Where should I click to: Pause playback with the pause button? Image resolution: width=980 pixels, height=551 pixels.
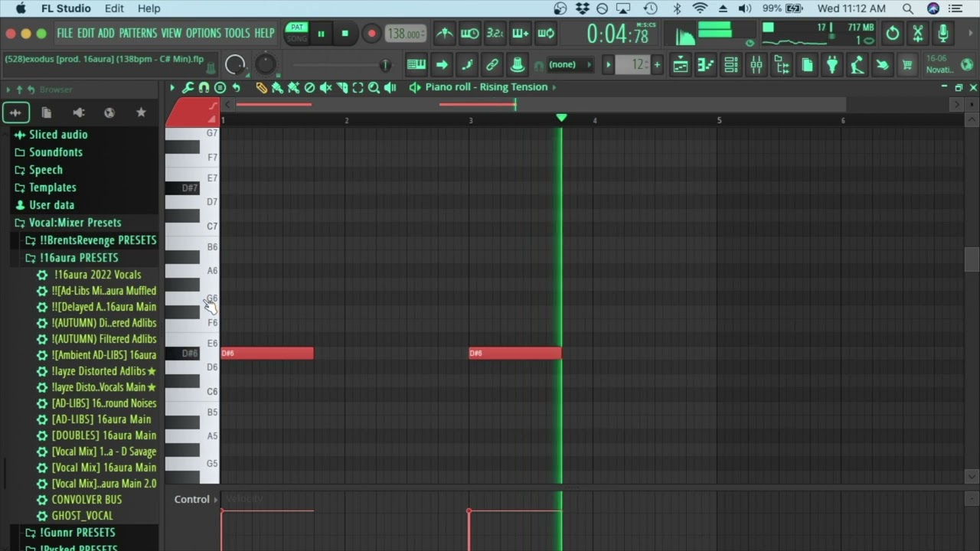(321, 33)
